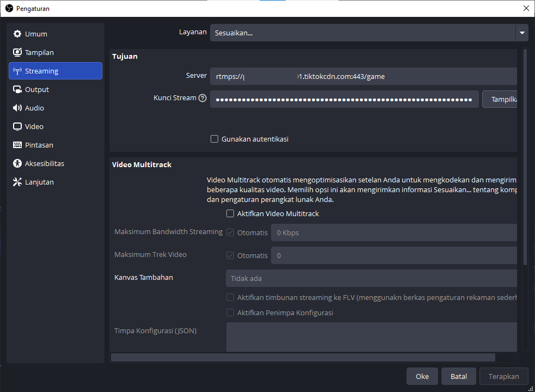Click the Lanjutan tools icon
Image resolution: width=535 pixels, height=392 pixels.
pyautogui.click(x=17, y=182)
